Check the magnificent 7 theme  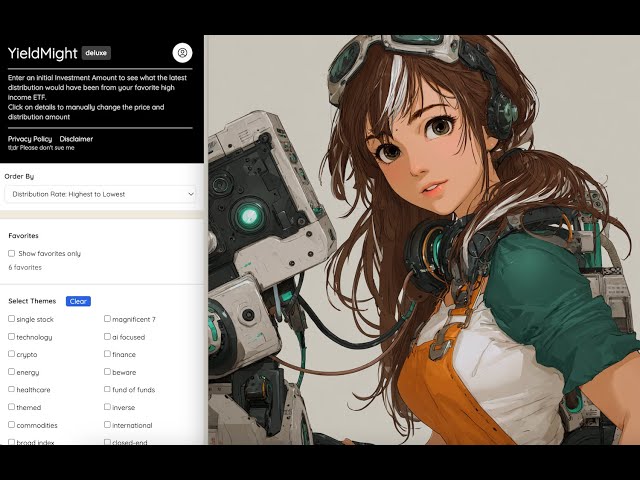point(107,319)
